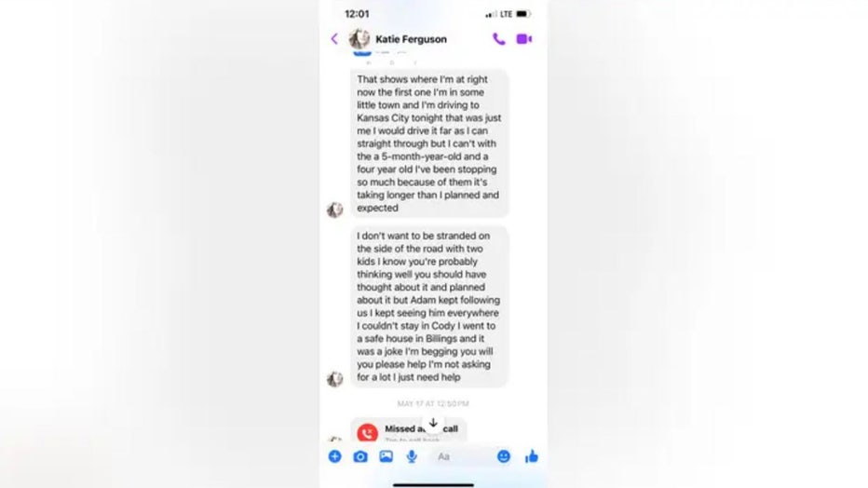The height and width of the screenshot is (488, 868).
Task: Start a voice call with Katie Ferguson
Action: 499,39
